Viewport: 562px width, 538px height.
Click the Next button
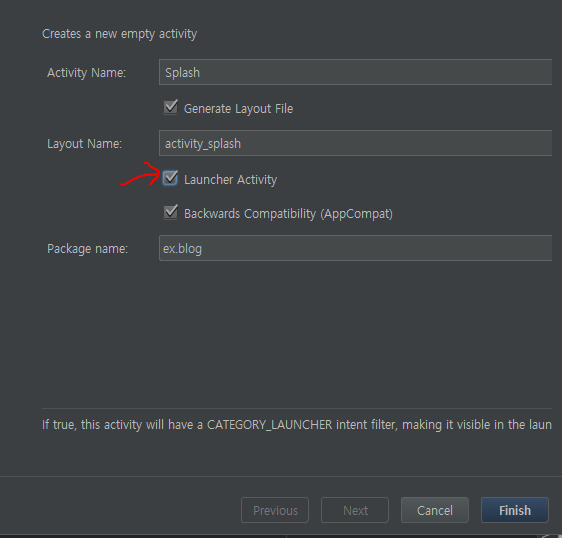(355, 510)
